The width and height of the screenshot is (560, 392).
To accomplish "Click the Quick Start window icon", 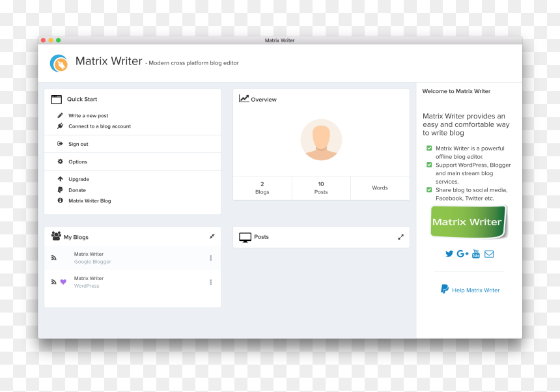I will (x=57, y=99).
